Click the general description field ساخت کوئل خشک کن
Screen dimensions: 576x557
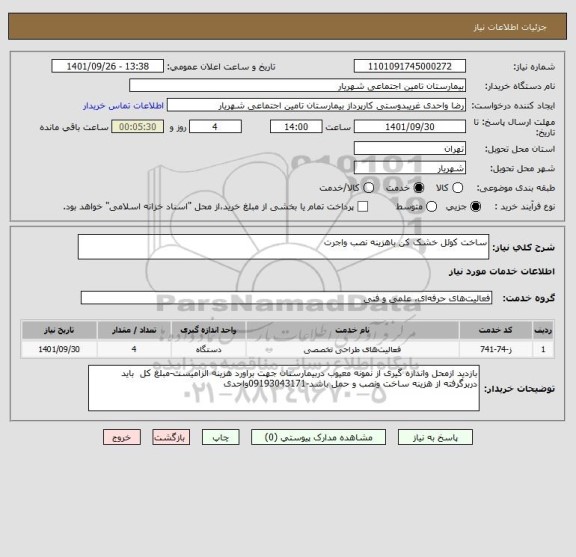[x=283, y=247]
